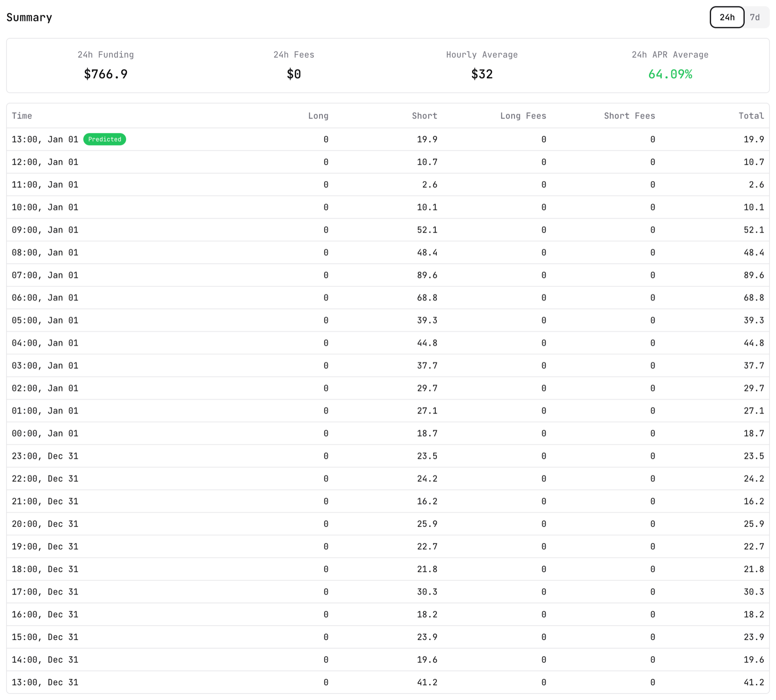The height and width of the screenshot is (700, 776).
Task: Click the Short column header
Action: (424, 116)
